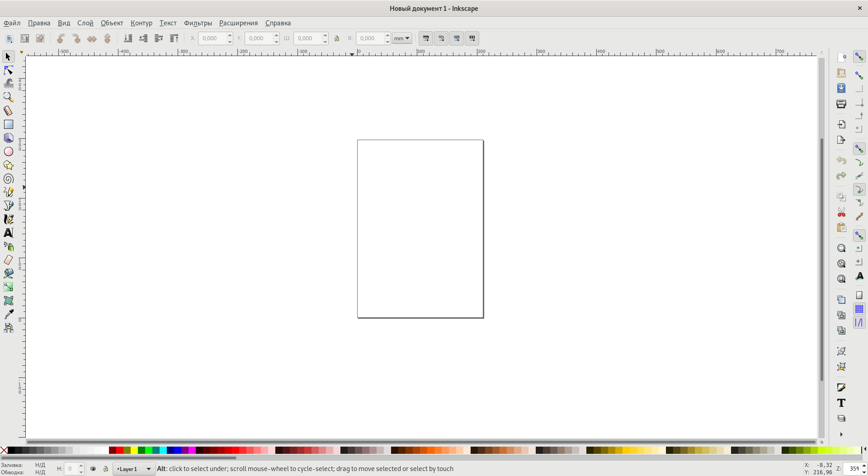Toggle move gradients with object

(x=456, y=38)
